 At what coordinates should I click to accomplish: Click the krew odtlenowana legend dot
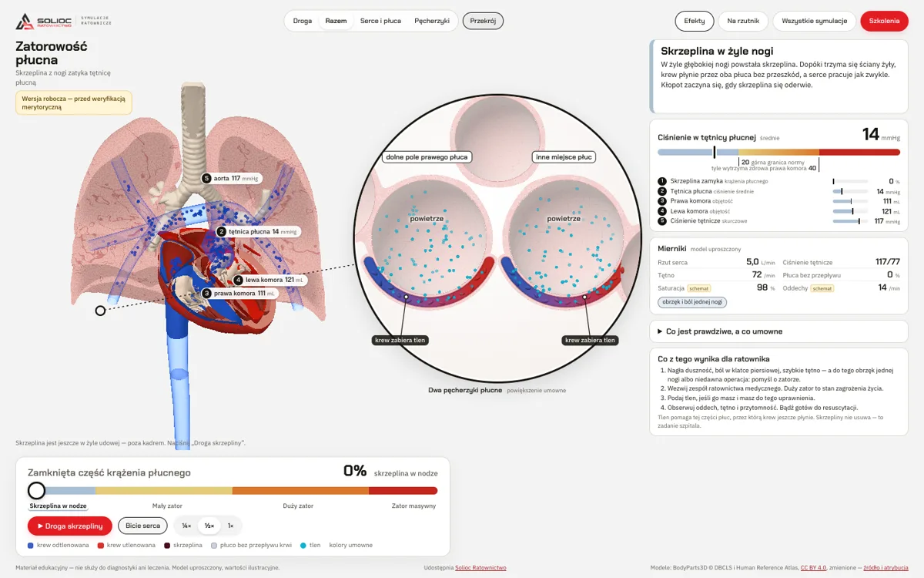pyautogui.click(x=31, y=545)
